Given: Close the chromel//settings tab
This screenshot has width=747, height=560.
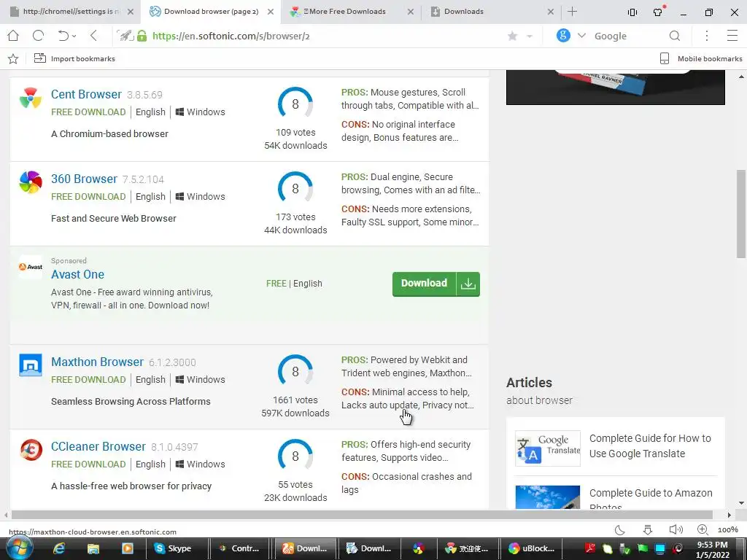Looking at the screenshot, I should point(131,12).
